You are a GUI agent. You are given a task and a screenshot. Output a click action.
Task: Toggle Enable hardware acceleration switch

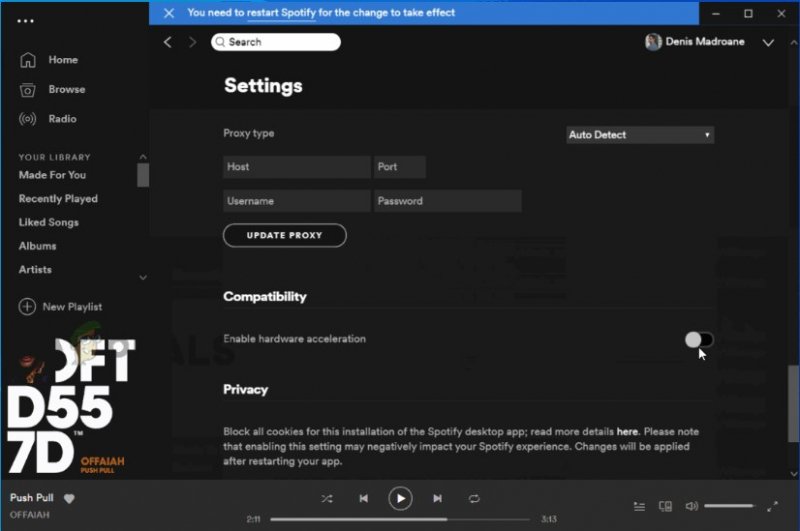click(699, 340)
